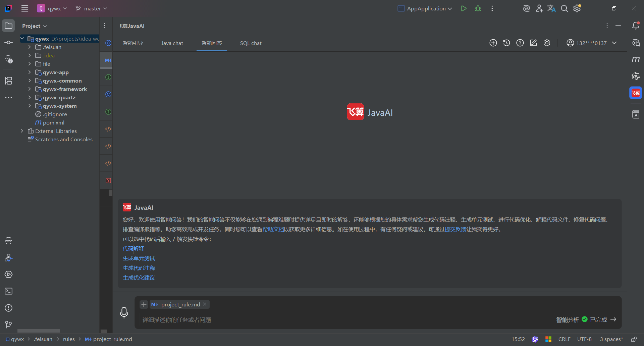Change line separator CRLF in status bar

tap(564, 339)
